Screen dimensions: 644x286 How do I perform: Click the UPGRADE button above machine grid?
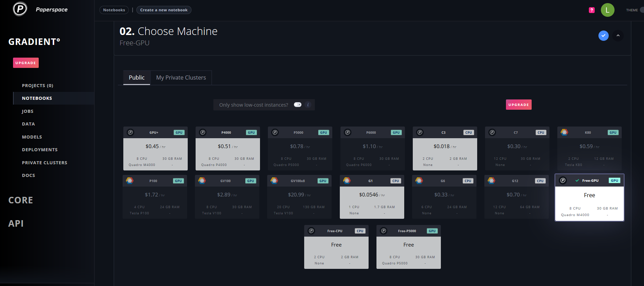click(x=519, y=105)
